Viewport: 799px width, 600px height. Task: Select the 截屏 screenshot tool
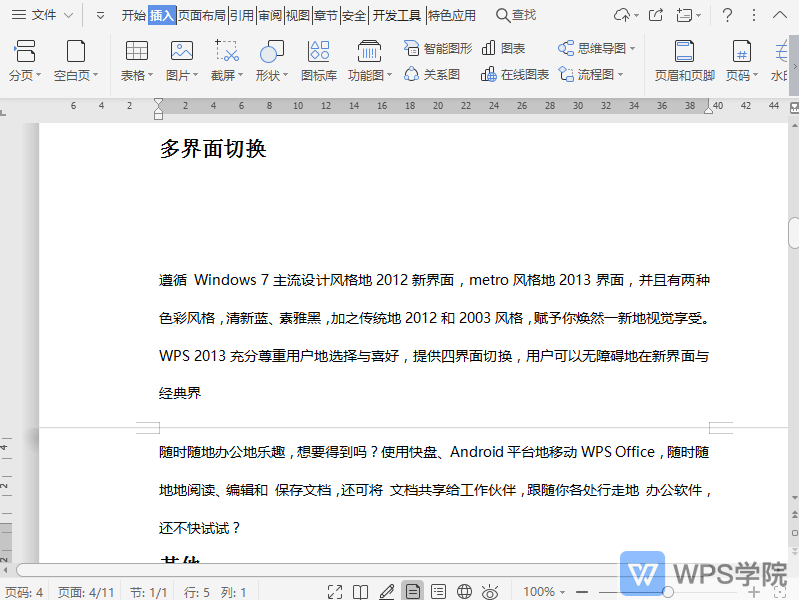tap(226, 51)
